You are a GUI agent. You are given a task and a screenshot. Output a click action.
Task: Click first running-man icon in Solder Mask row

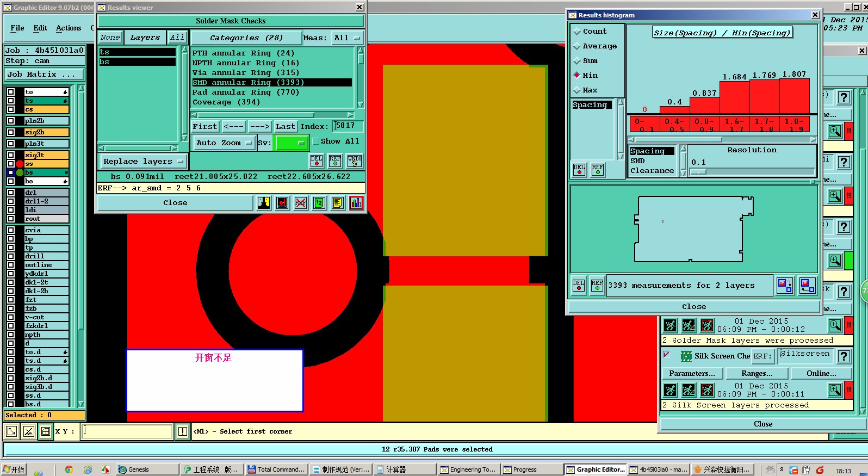pos(671,325)
